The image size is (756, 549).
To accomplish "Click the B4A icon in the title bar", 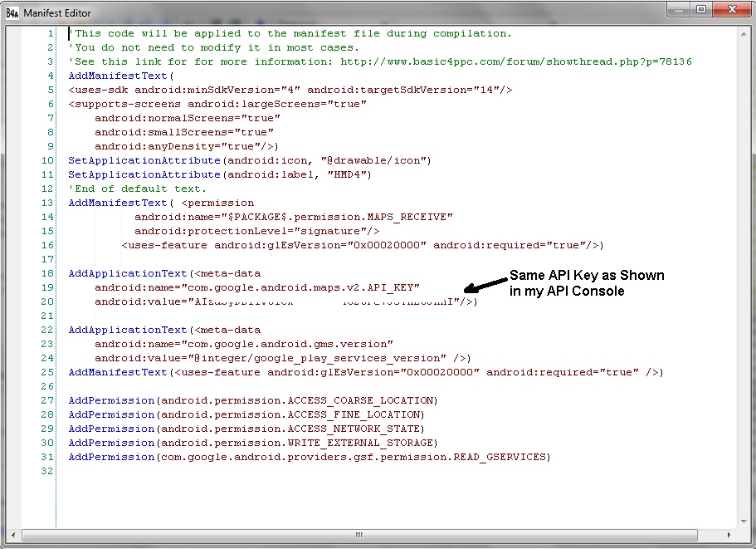I will (12, 13).
